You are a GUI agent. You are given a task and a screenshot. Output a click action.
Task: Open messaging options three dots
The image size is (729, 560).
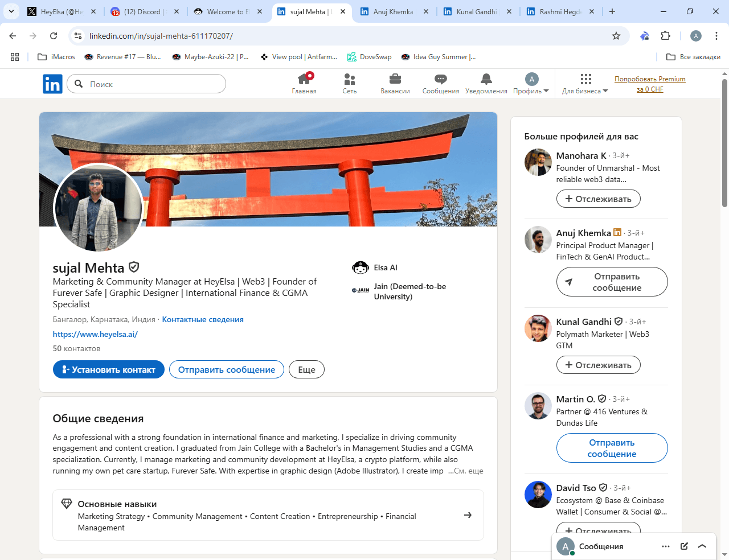[x=665, y=546]
